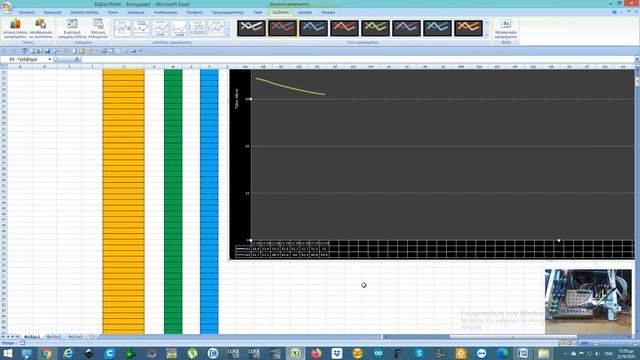Open the Προβολή (View) ribbon tab
This screenshot has width=640, height=360.
tap(194, 12)
